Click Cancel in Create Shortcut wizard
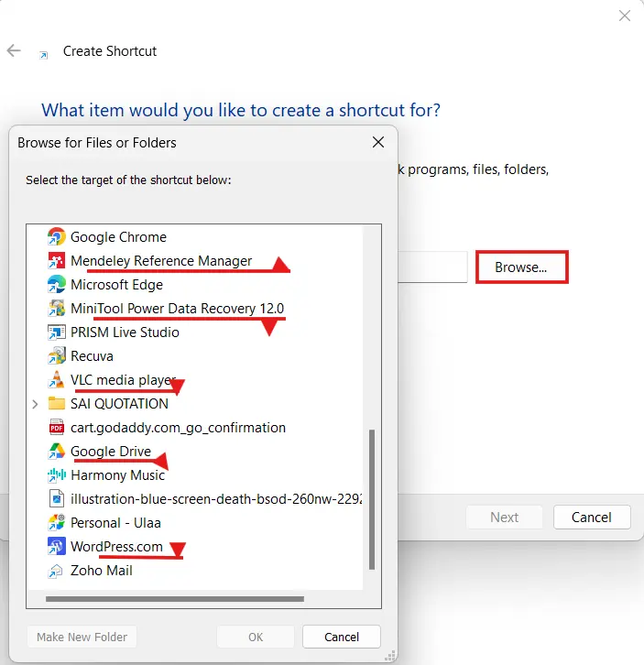644x665 pixels. pyautogui.click(x=592, y=517)
